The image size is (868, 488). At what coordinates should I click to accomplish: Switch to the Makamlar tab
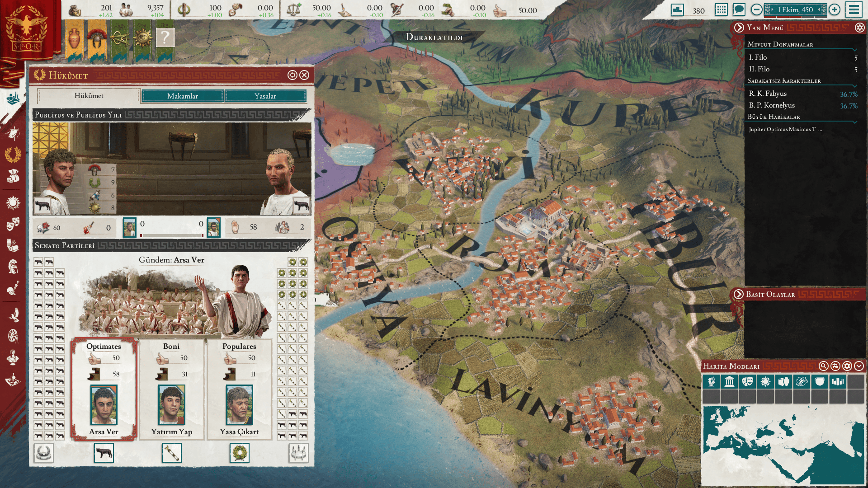click(x=183, y=96)
